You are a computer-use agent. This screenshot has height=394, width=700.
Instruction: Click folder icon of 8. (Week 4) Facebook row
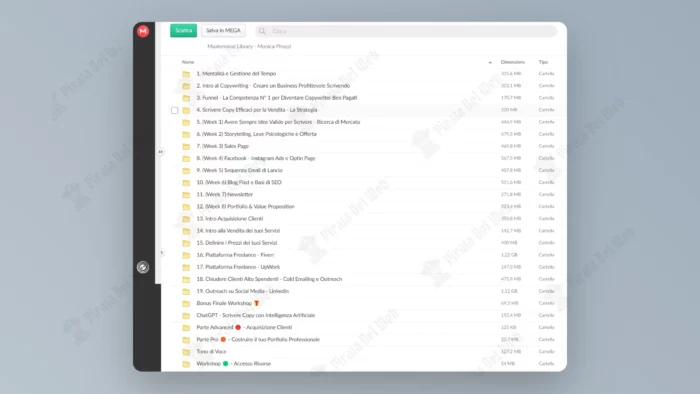186,158
